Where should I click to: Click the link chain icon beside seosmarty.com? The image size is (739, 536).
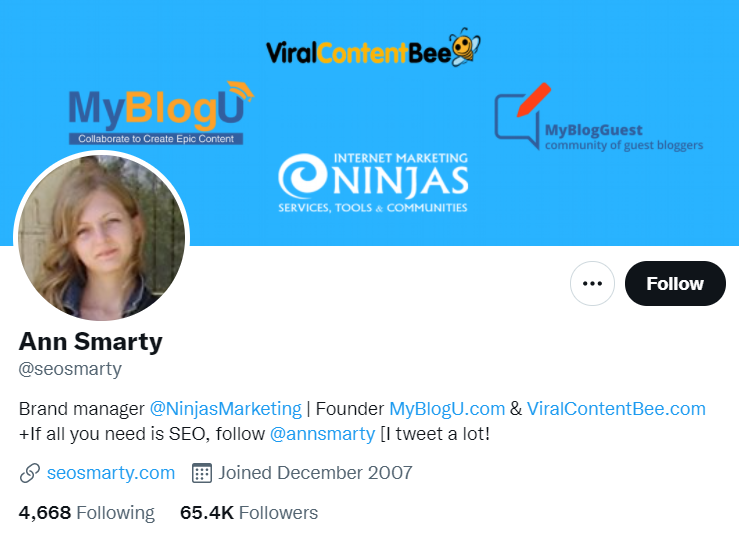point(30,473)
